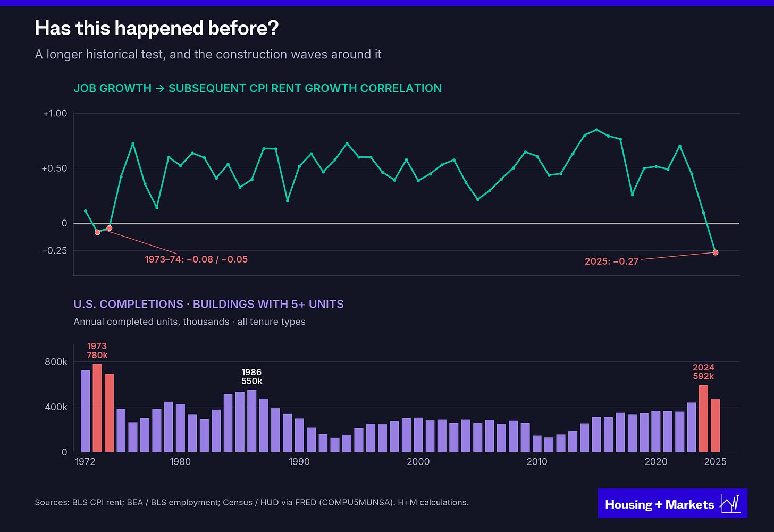The height and width of the screenshot is (532, 774).
Task: Click the '1986 550k' bar label
Action: [251, 377]
